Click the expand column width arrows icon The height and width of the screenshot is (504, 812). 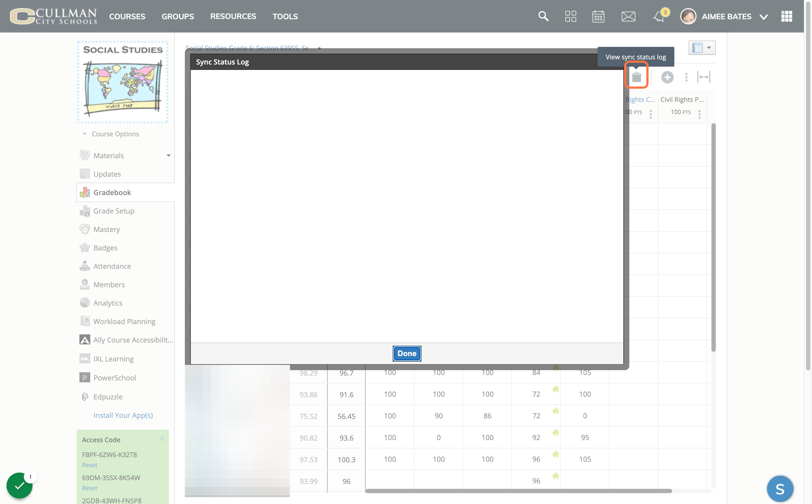click(x=704, y=77)
